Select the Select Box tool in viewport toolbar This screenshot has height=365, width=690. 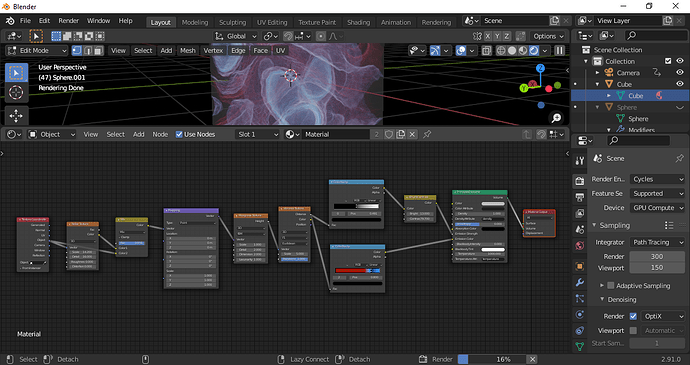pos(16,72)
